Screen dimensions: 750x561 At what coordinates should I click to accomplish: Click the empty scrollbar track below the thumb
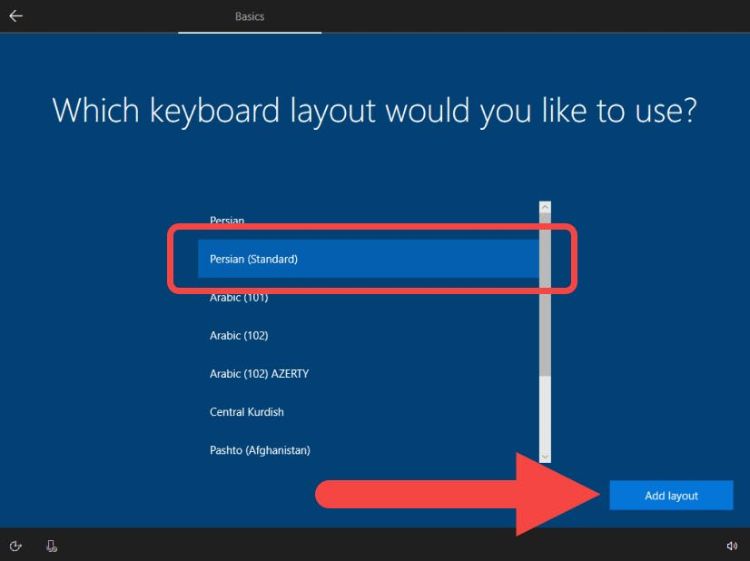[x=545, y=415]
